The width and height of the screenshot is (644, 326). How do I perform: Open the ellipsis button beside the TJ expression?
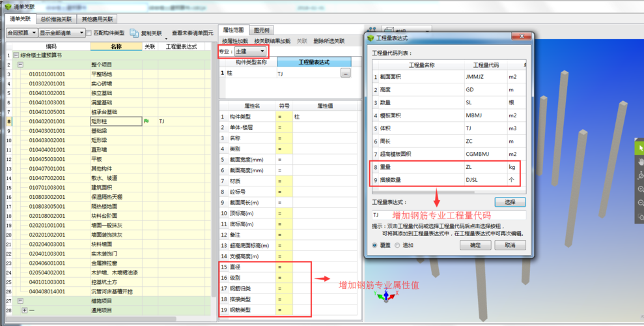(345, 73)
